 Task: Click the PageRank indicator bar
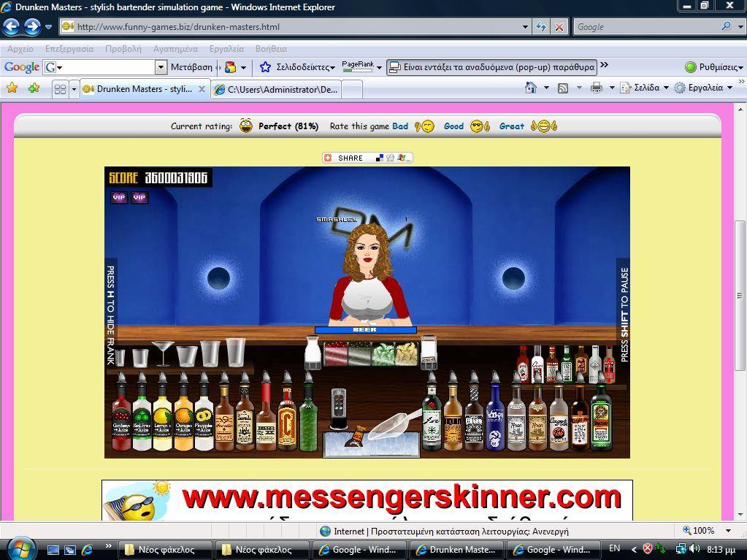[357, 71]
